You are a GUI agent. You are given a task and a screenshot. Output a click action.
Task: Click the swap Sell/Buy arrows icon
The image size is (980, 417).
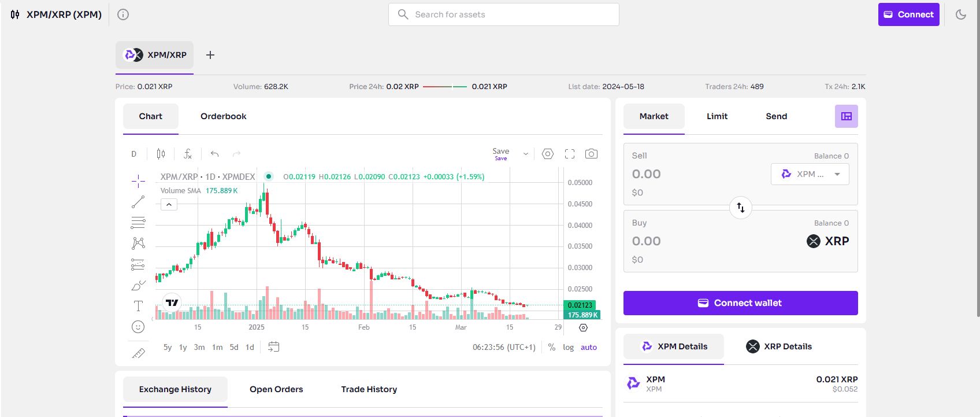(x=741, y=208)
